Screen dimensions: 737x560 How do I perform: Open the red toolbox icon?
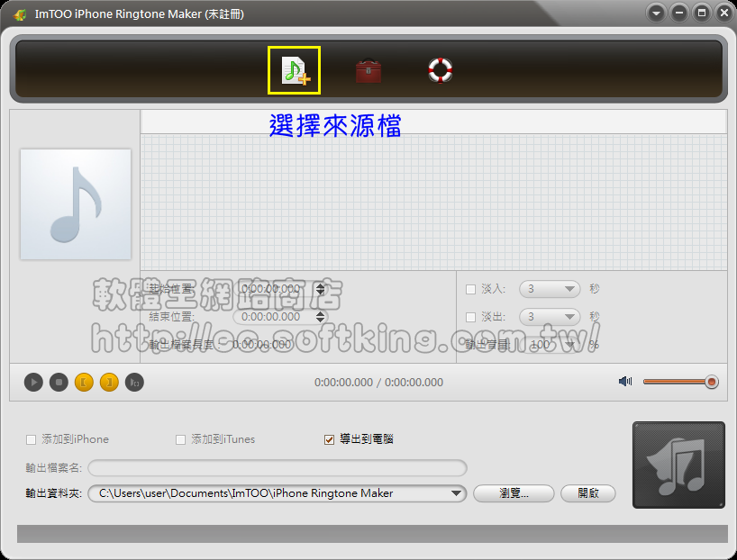[368, 70]
